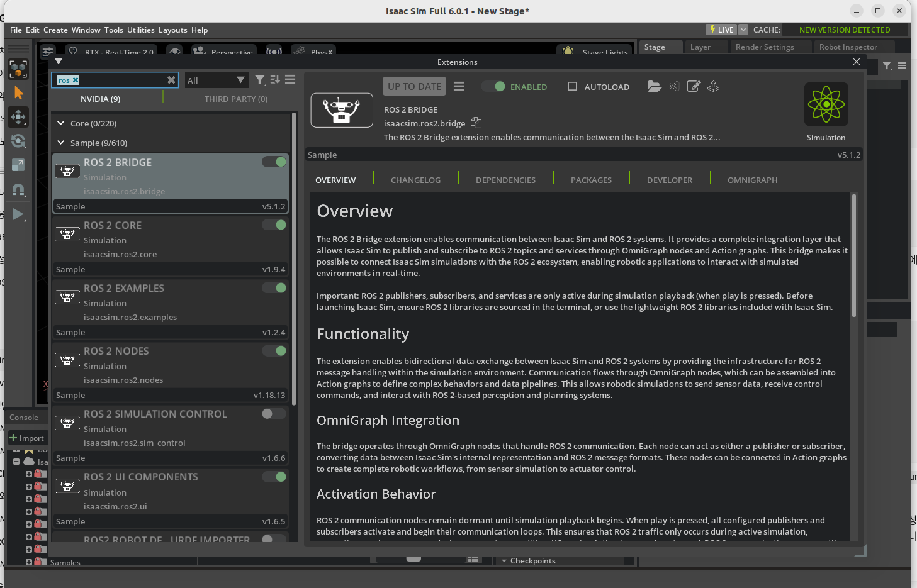
Task: Collapse the 'Isa' cloud tree node
Action: (16, 462)
